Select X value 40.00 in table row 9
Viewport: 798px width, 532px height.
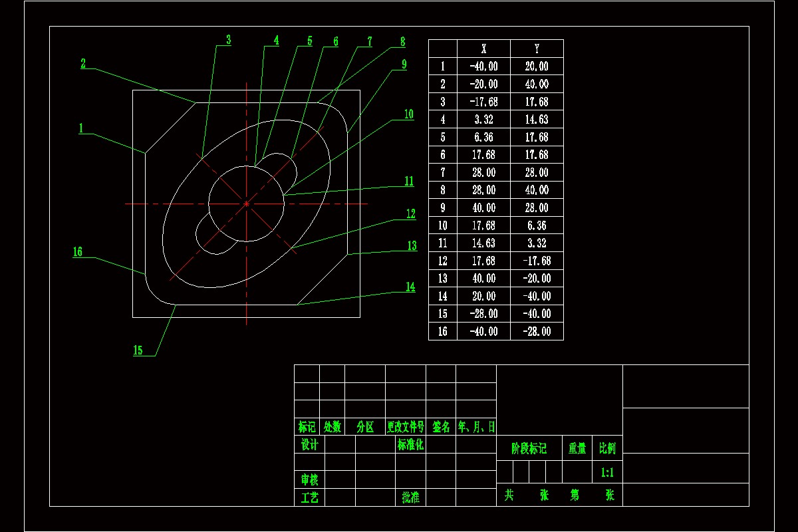[x=484, y=208]
